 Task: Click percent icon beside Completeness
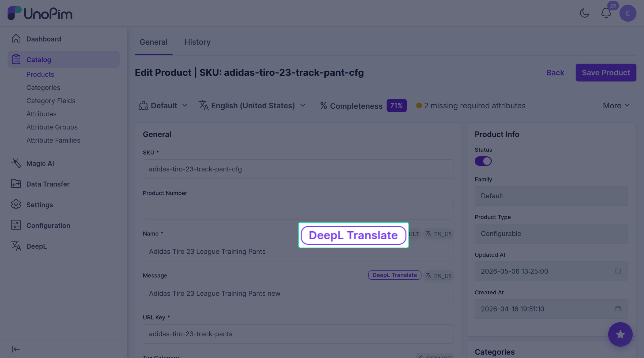click(324, 106)
